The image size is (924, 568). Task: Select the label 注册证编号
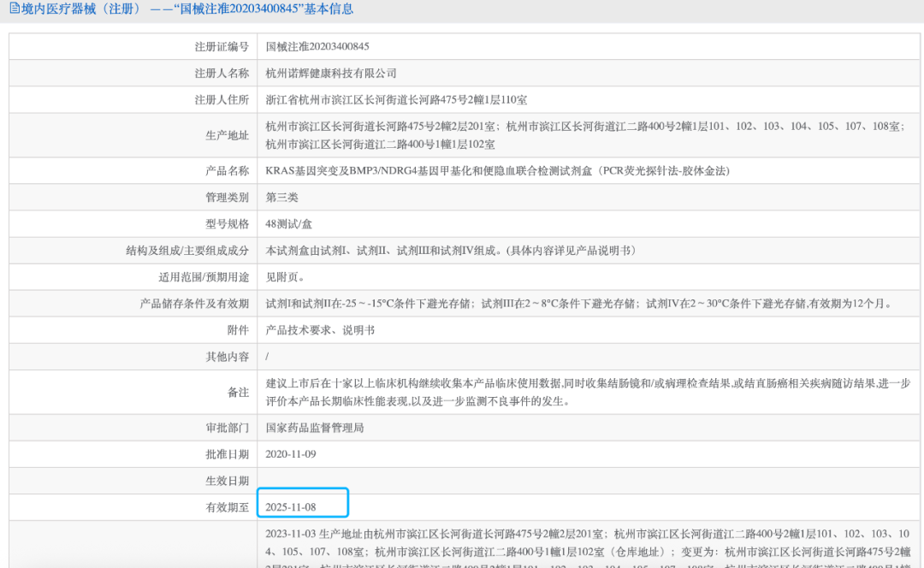coord(222,46)
